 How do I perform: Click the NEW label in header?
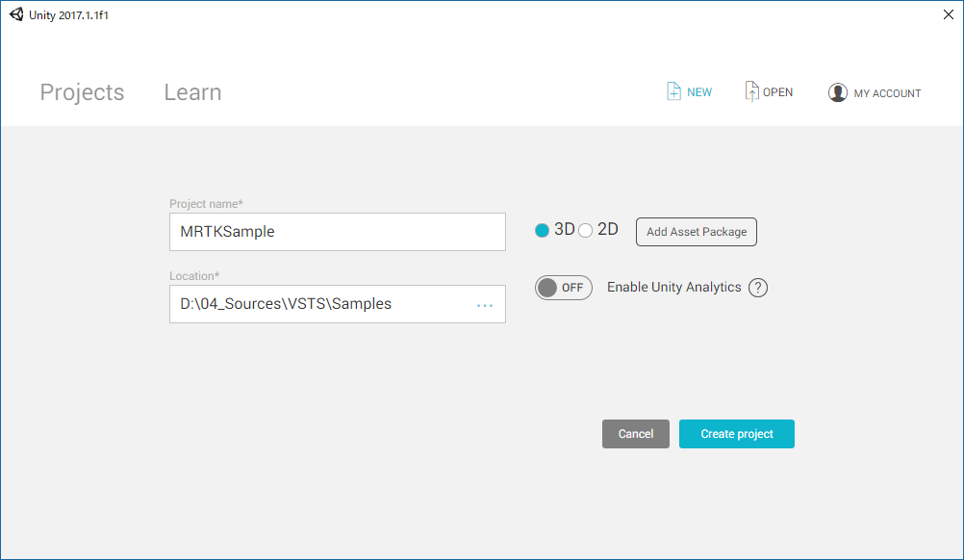coord(699,92)
